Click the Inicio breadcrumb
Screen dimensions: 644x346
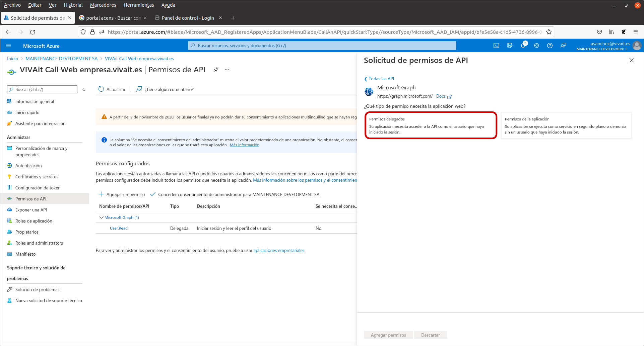point(13,59)
